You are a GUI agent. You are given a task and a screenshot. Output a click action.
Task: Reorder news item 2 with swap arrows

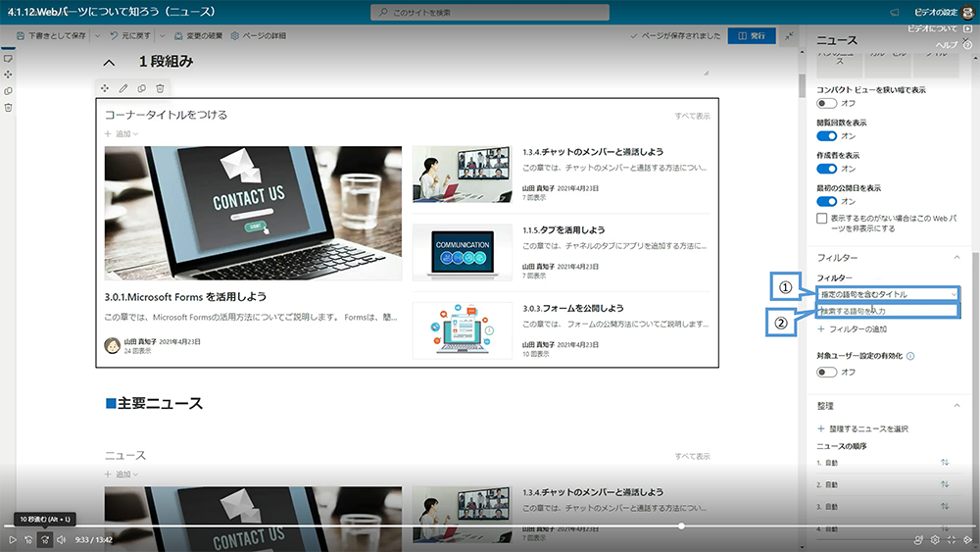945,484
